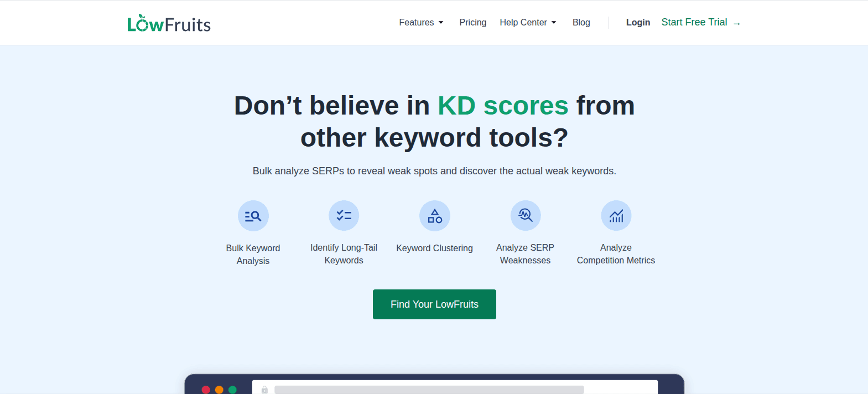The width and height of the screenshot is (868, 394).
Task: Click the "Bulk analyze SERPs" subtitle text
Action: click(x=434, y=171)
